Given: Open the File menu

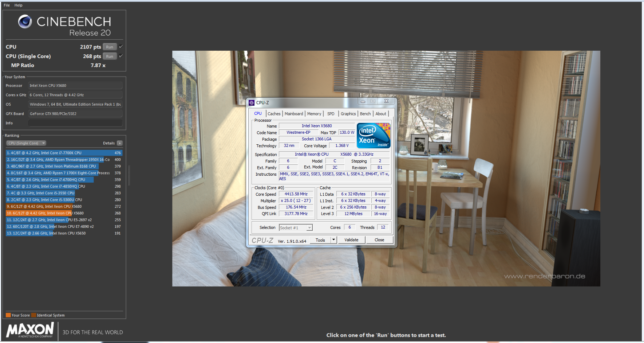Looking at the screenshot, I should 7,5.
